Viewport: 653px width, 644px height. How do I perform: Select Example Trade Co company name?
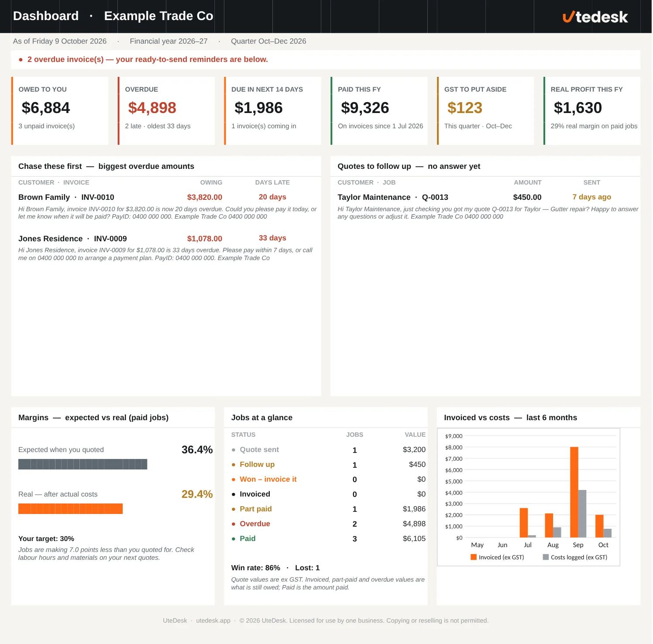pos(158,16)
